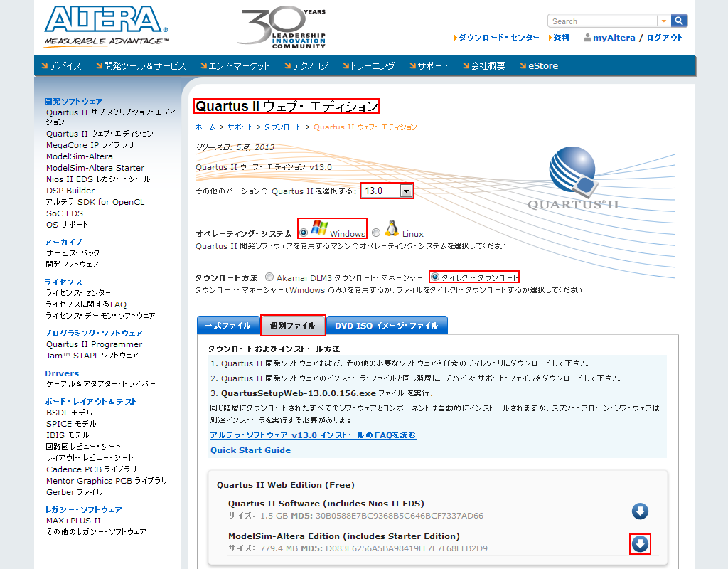Open the myAltera account link
The width and height of the screenshot is (728, 569).
coord(614,38)
